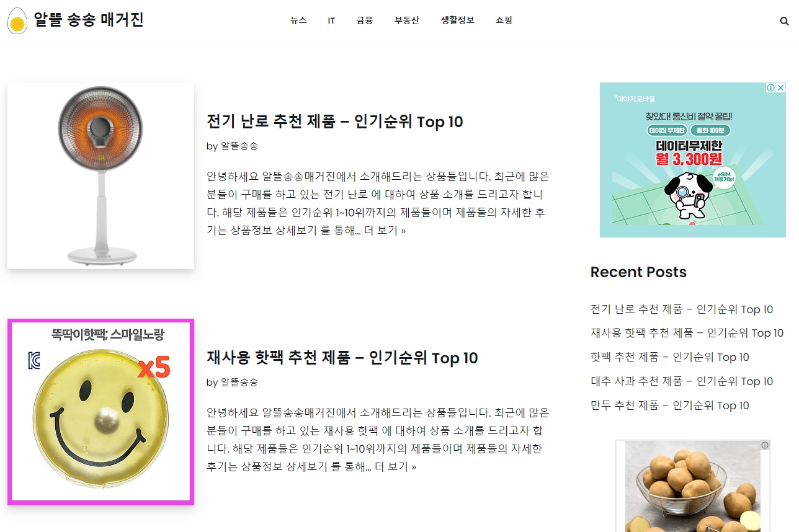Open recent post 만두 추천 제품

(x=670, y=406)
